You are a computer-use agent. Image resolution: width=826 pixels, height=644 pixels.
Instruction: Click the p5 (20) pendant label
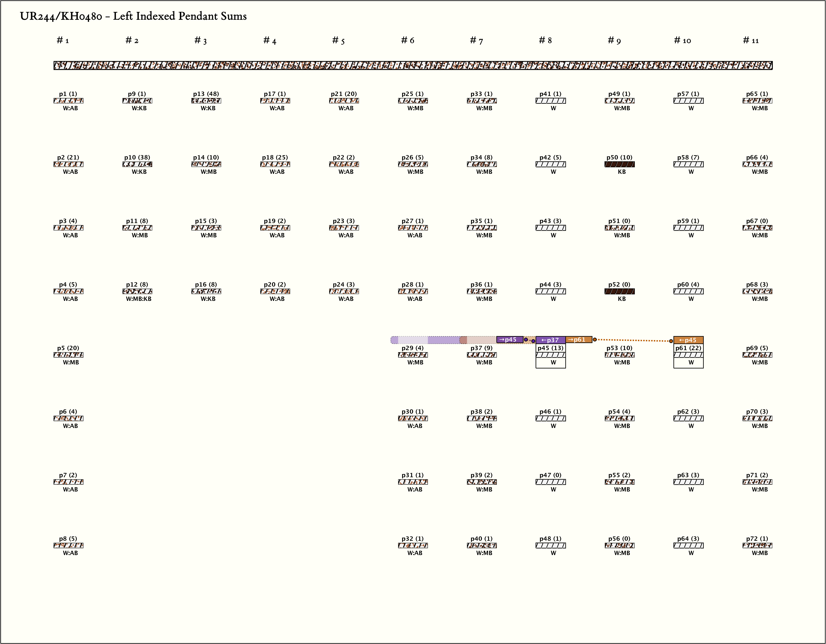pos(68,348)
